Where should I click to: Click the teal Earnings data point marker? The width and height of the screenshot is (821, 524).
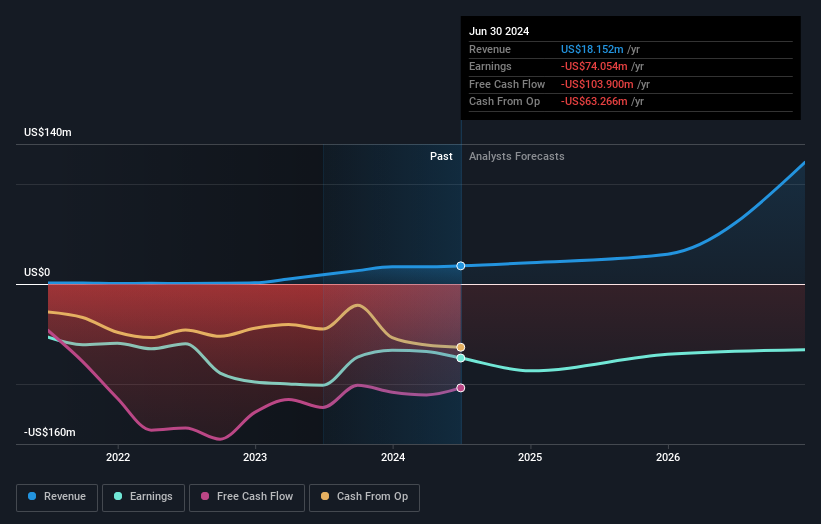pos(461,358)
